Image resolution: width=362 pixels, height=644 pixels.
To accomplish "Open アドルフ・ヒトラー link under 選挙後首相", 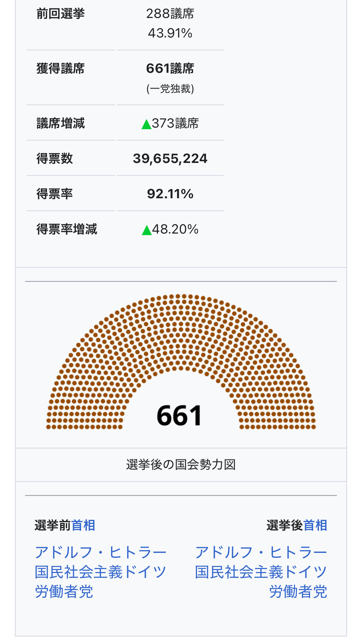I will (x=261, y=552).
